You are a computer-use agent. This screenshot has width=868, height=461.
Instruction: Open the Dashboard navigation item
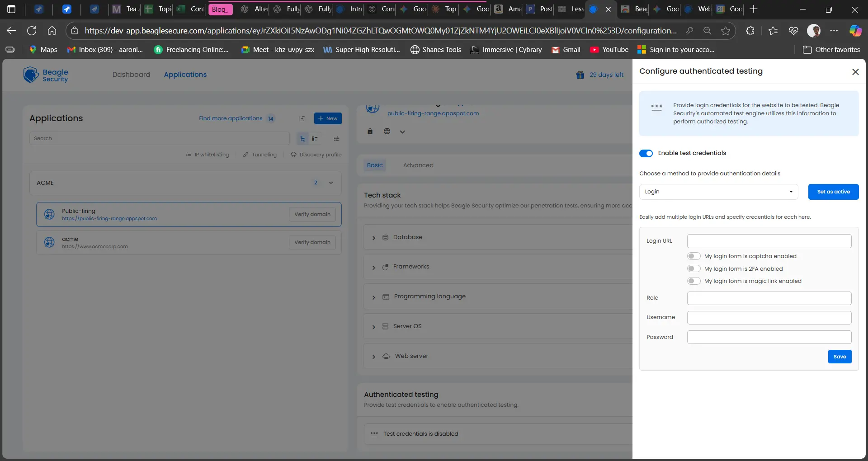click(x=131, y=74)
